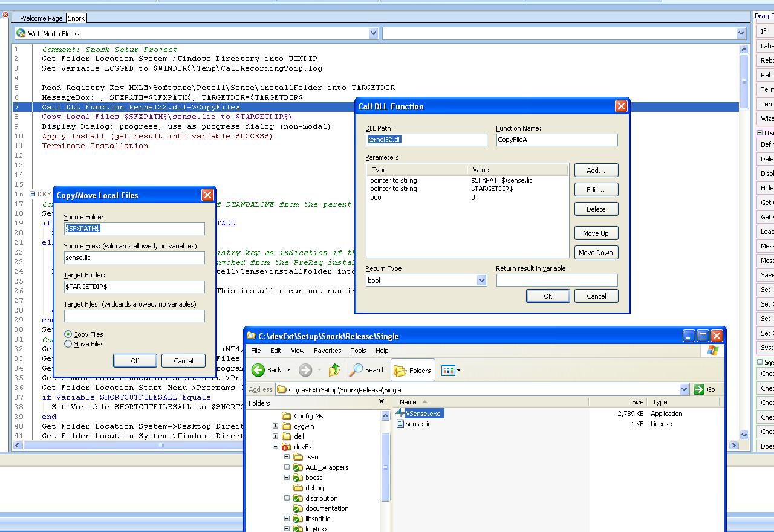Open the Views icon in Explorer toolbar
This screenshot has height=532, width=774.
coord(448,370)
